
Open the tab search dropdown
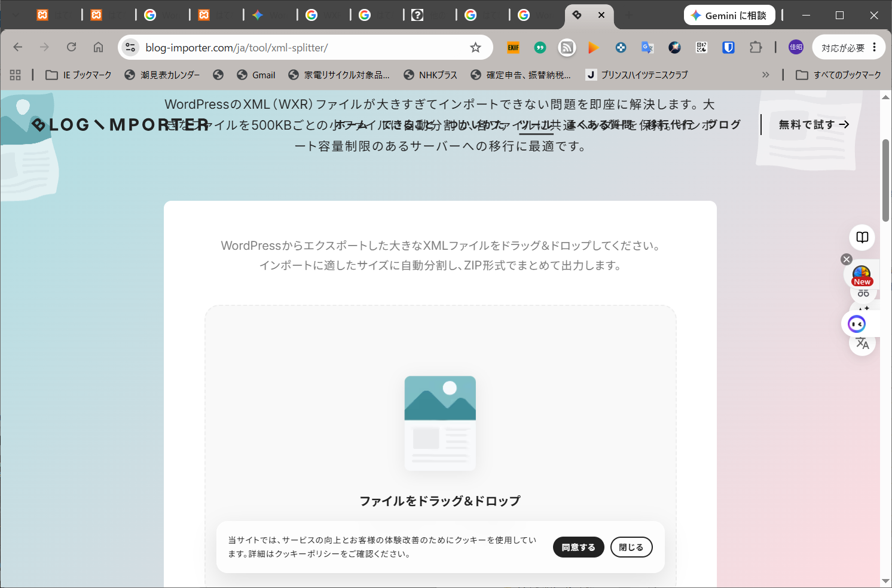[x=16, y=16]
